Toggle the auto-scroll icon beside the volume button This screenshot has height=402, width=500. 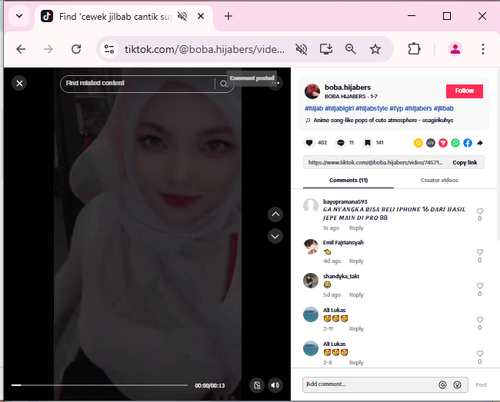[257, 385]
